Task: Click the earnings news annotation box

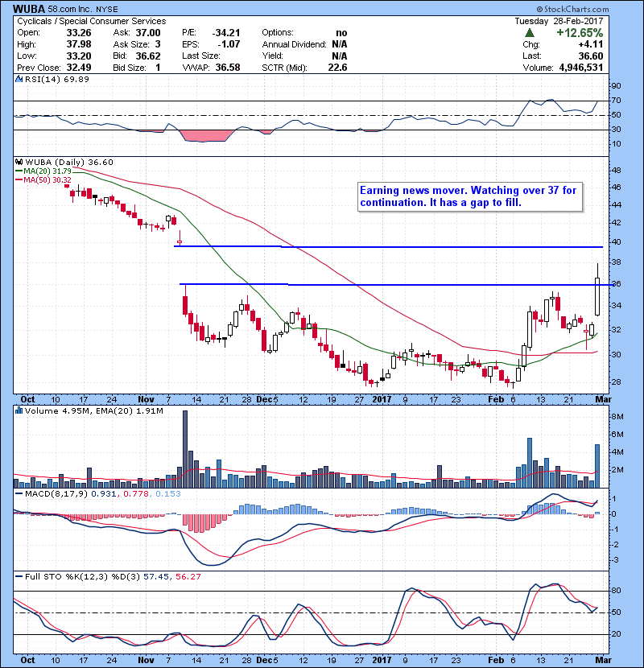Action: 470,197
